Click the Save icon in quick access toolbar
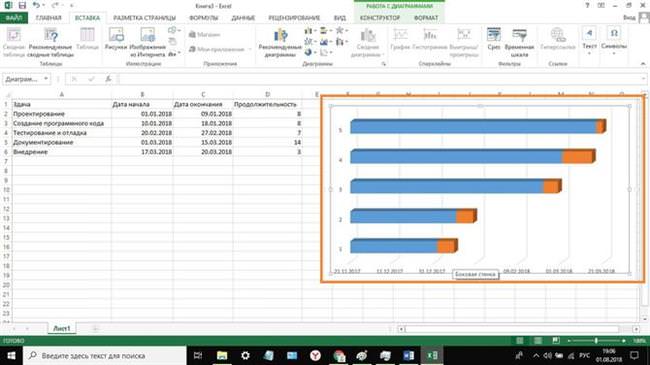This screenshot has width=650, height=365. tap(22, 5)
